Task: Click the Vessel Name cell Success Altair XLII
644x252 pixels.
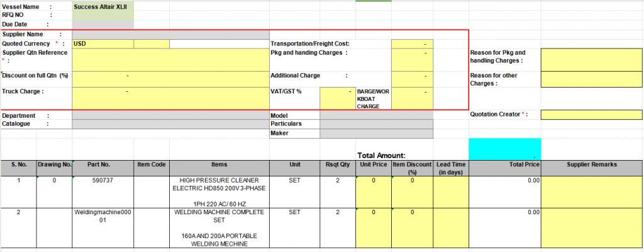Action: tap(103, 6)
